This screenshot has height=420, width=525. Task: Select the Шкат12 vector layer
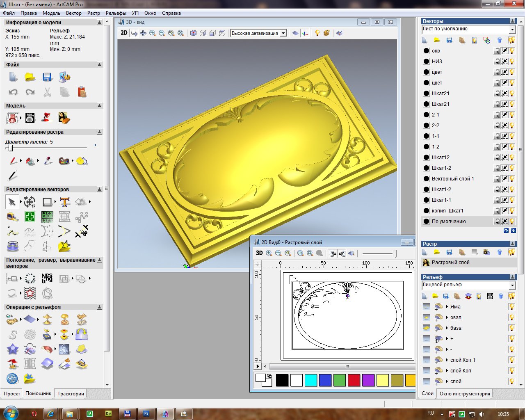tap(441, 157)
